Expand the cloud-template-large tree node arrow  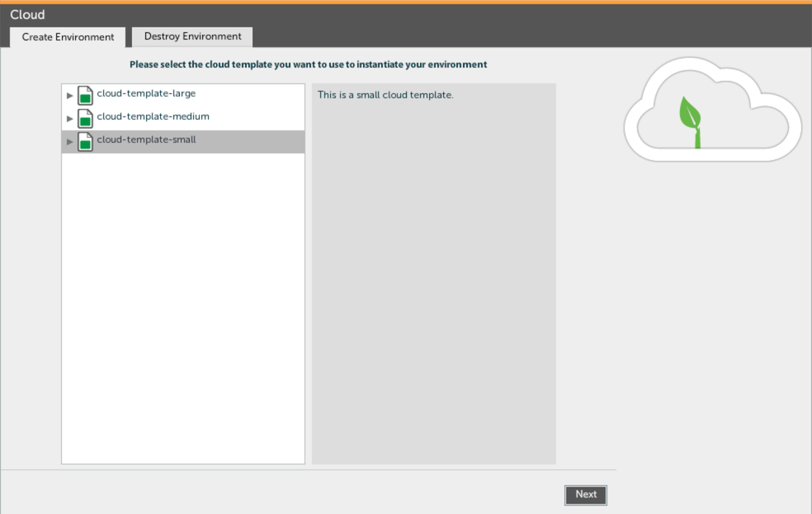(x=70, y=96)
